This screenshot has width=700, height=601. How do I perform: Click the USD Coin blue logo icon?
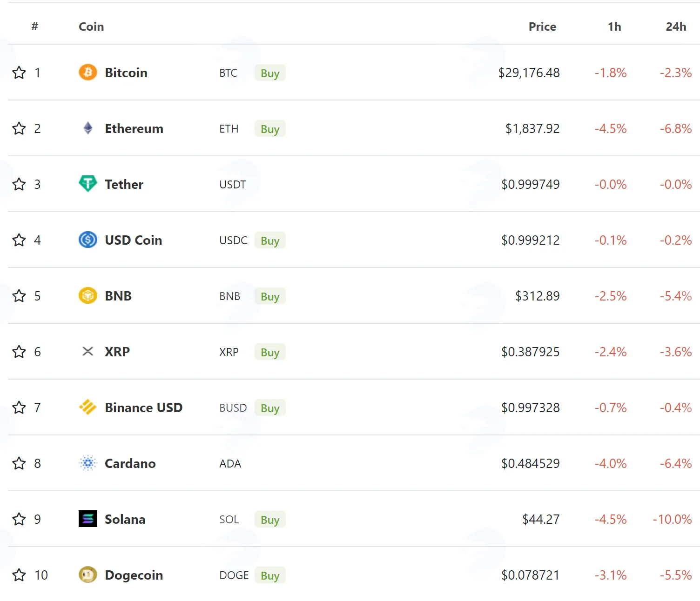pos(87,240)
